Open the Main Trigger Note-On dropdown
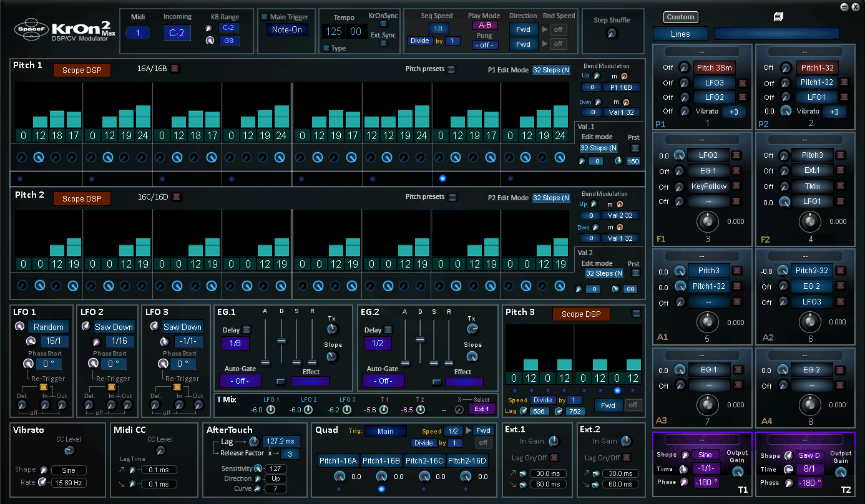The width and height of the screenshot is (865, 504). pos(287,29)
